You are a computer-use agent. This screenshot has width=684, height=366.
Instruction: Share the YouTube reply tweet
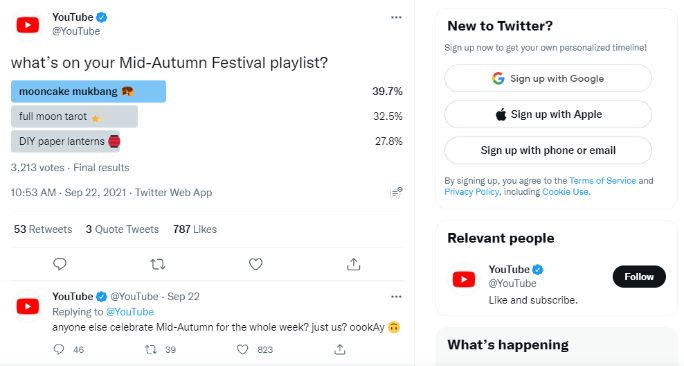[x=340, y=349]
